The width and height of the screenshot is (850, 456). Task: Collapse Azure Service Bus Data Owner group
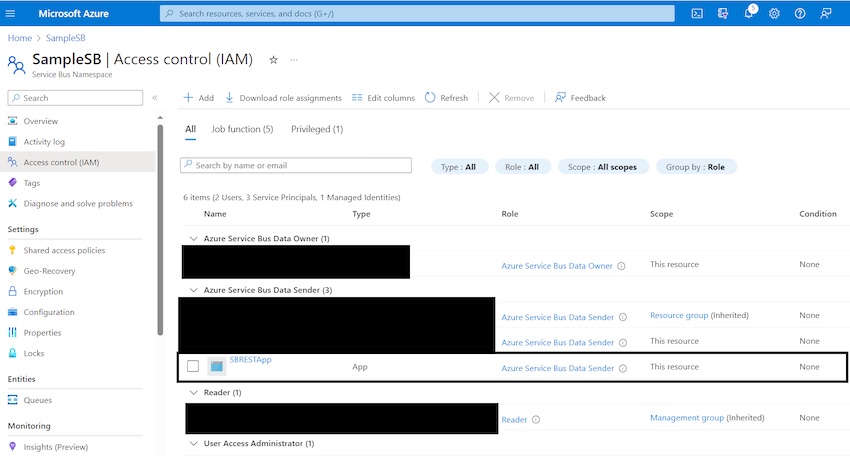pyautogui.click(x=194, y=239)
